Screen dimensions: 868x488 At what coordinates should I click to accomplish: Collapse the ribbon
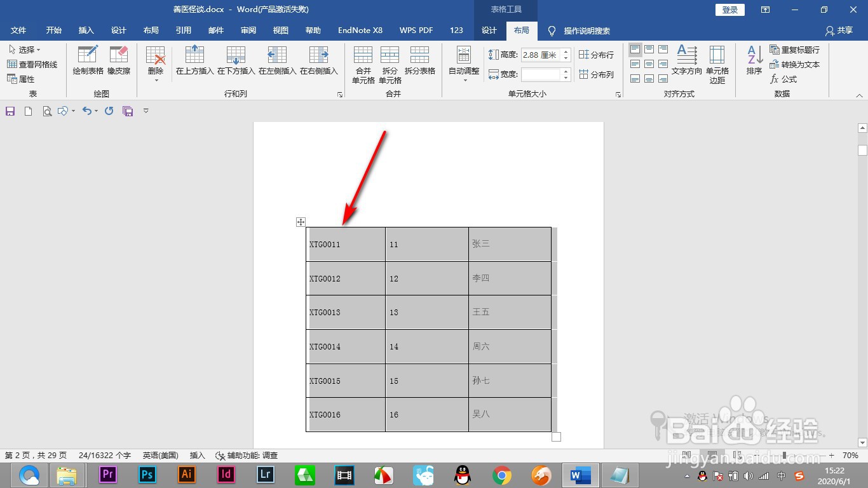pos(860,95)
